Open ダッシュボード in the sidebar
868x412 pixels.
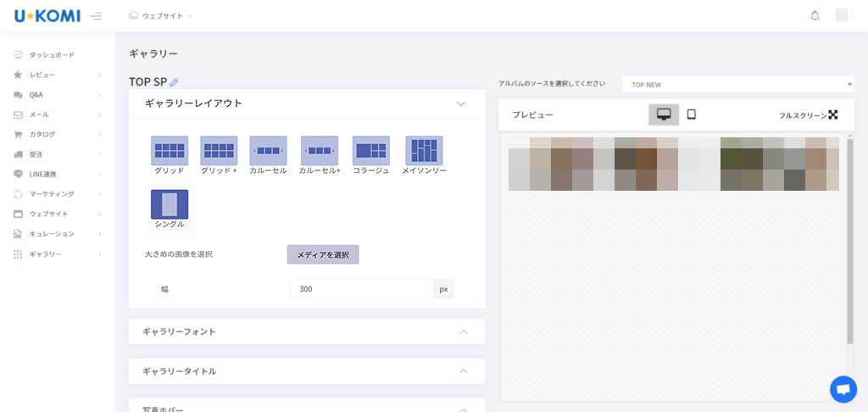pyautogui.click(x=52, y=55)
